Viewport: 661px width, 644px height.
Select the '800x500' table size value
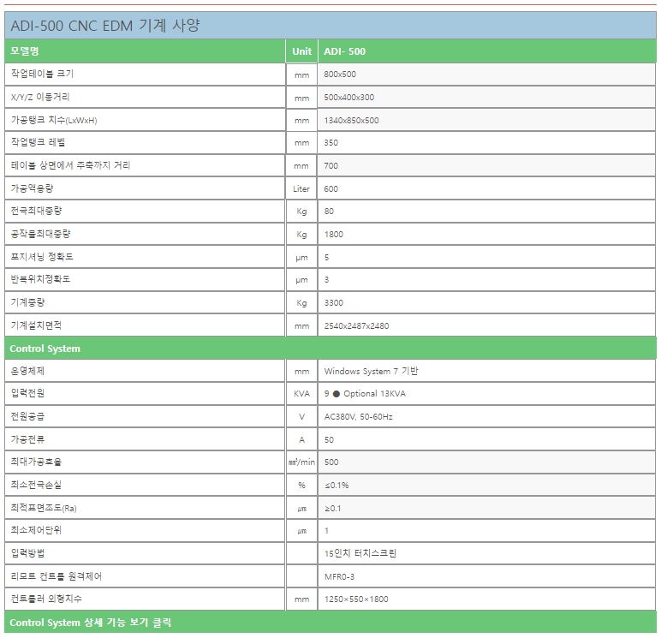point(340,75)
